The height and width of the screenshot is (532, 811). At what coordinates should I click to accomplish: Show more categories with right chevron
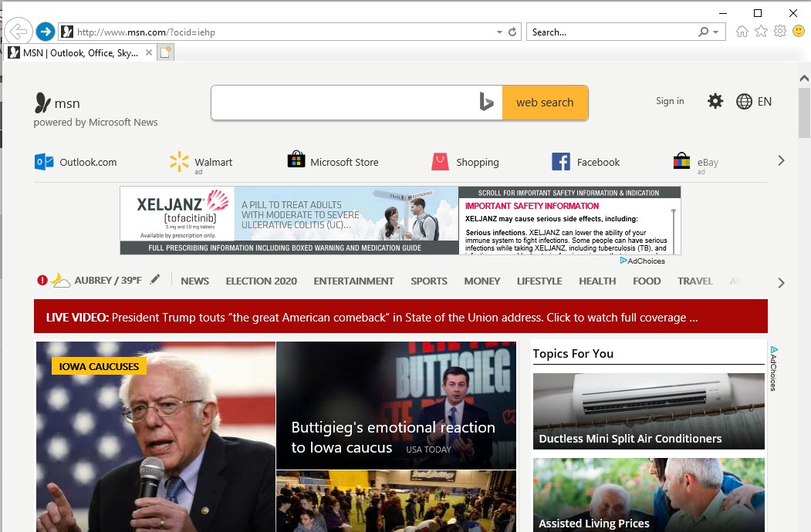(x=781, y=283)
